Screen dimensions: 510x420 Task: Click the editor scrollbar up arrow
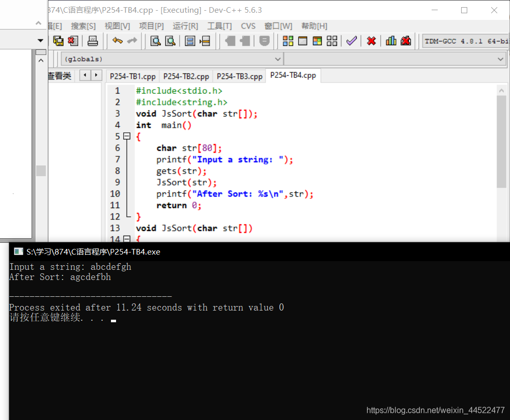tap(501, 91)
